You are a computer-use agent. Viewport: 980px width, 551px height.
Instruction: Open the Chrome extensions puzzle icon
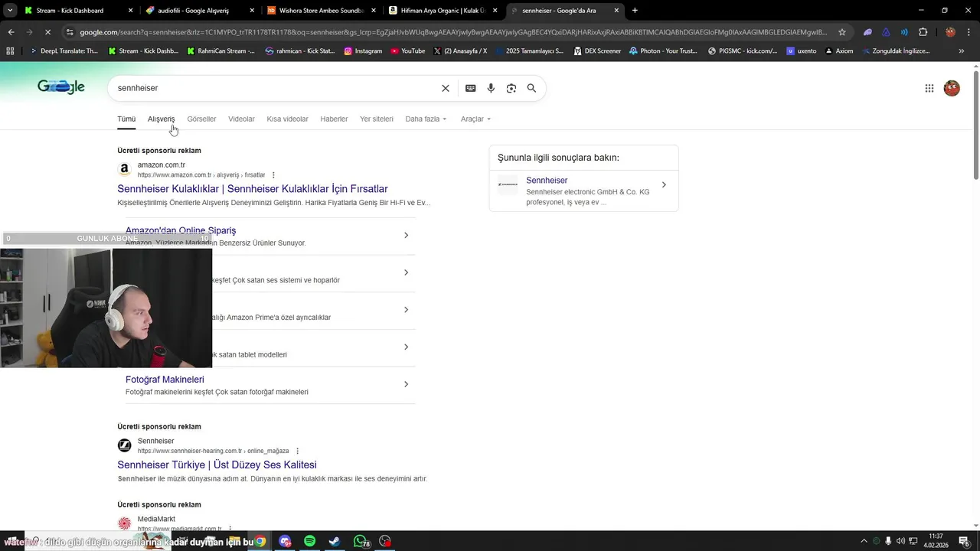tap(923, 32)
